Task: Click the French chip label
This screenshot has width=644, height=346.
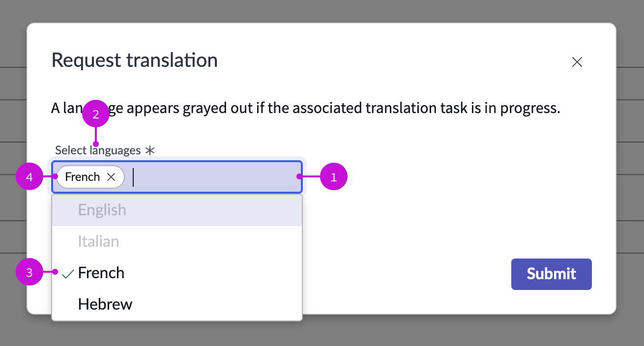Action: (83, 176)
